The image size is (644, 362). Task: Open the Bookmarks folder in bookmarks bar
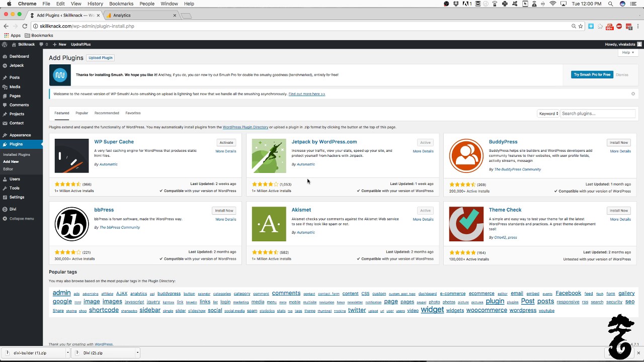tap(39, 35)
